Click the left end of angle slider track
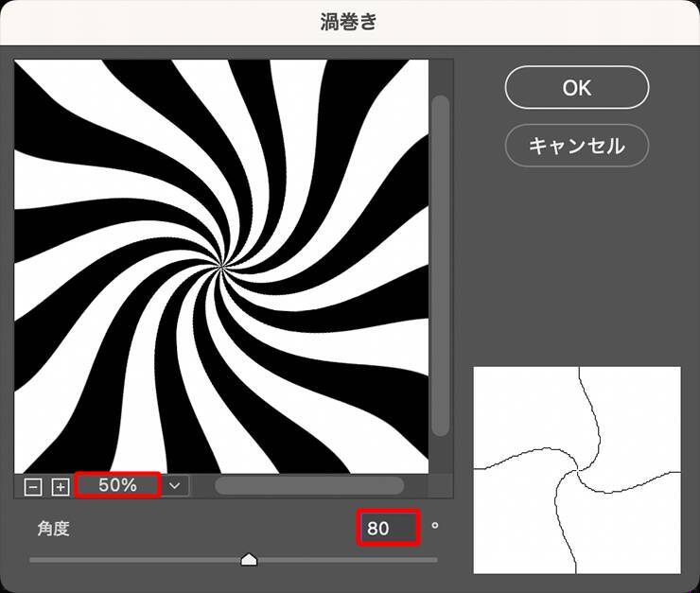 (33, 560)
